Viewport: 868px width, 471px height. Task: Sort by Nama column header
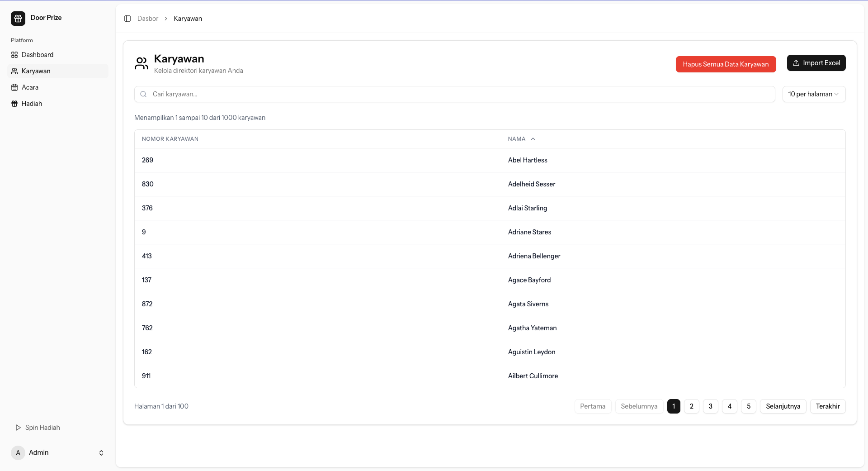[x=517, y=139]
